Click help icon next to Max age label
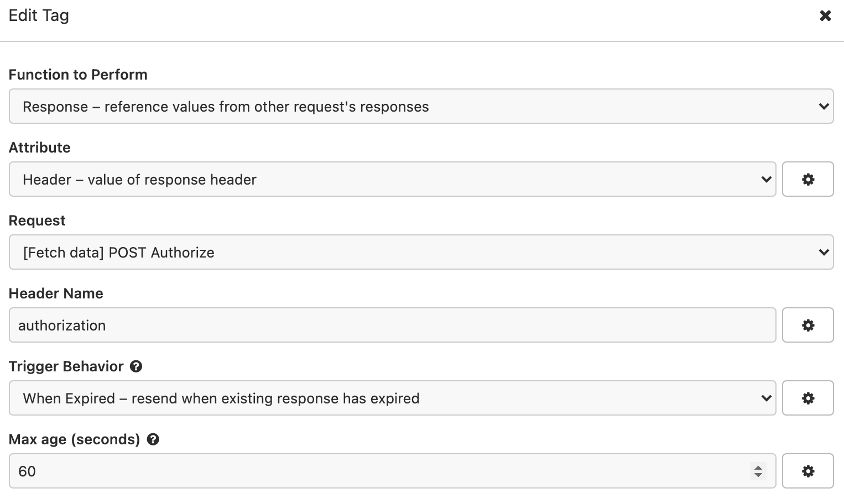The width and height of the screenshot is (844, 504). tap(153, 439)
